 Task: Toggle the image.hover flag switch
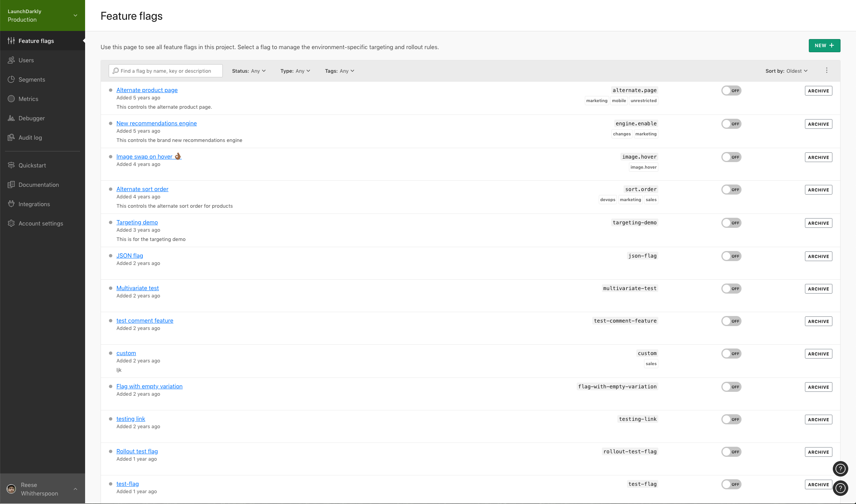point(731,157)
